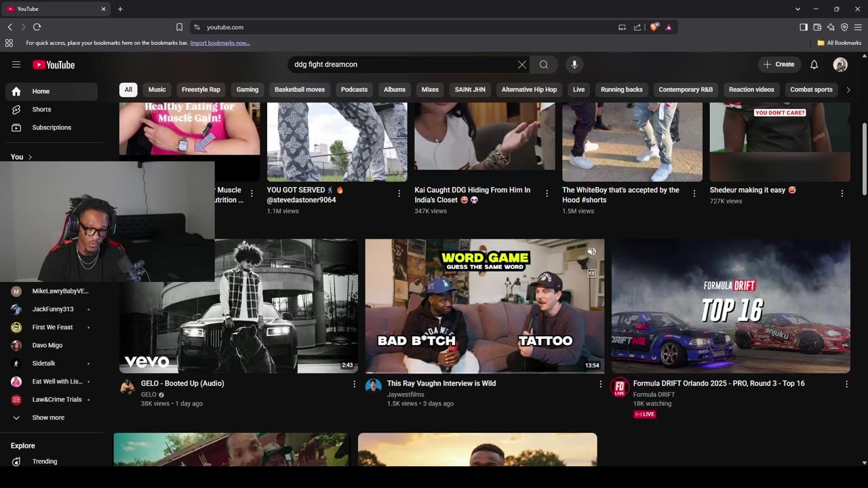Viewport: 868px width, 488px height.
Task: Click the magnifier search button
Action: [544, 64]
